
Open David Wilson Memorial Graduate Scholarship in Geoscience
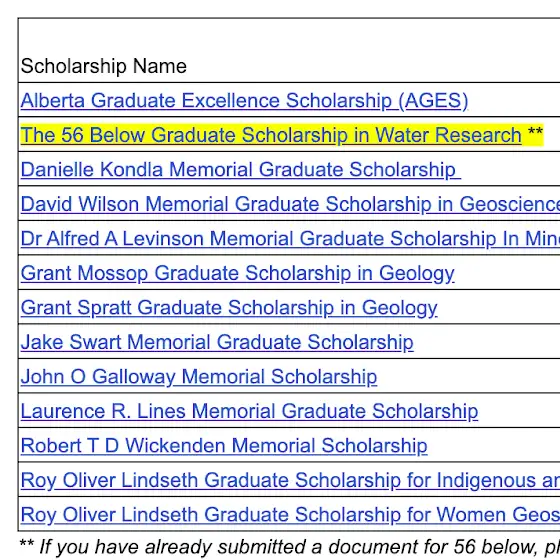pos(290,204)
